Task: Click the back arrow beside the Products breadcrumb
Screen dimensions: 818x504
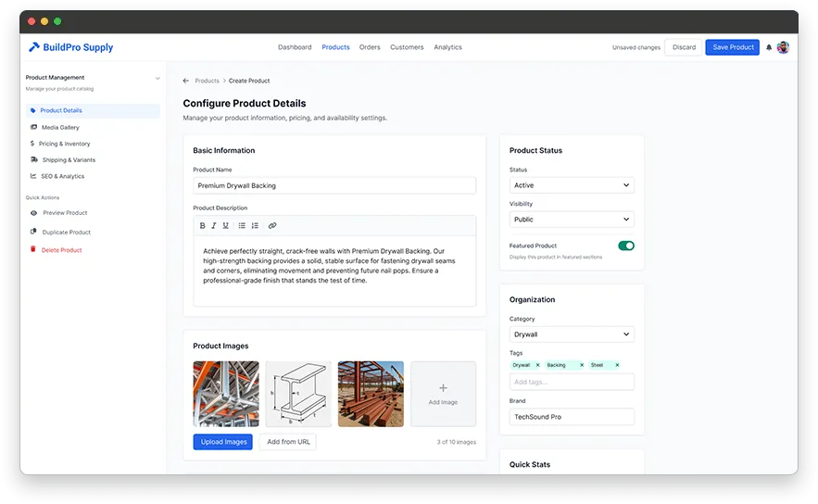Action: (185, 81)
